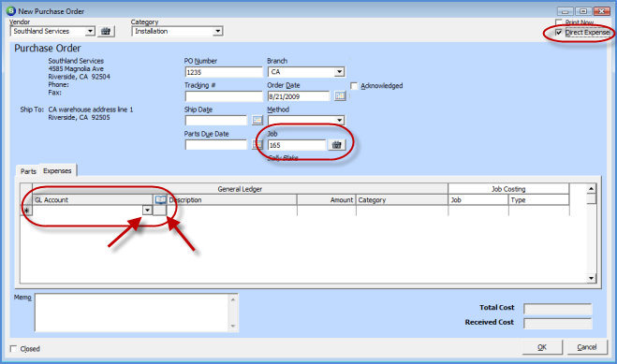Click the Job column header under Job Costing

(478, 200)
